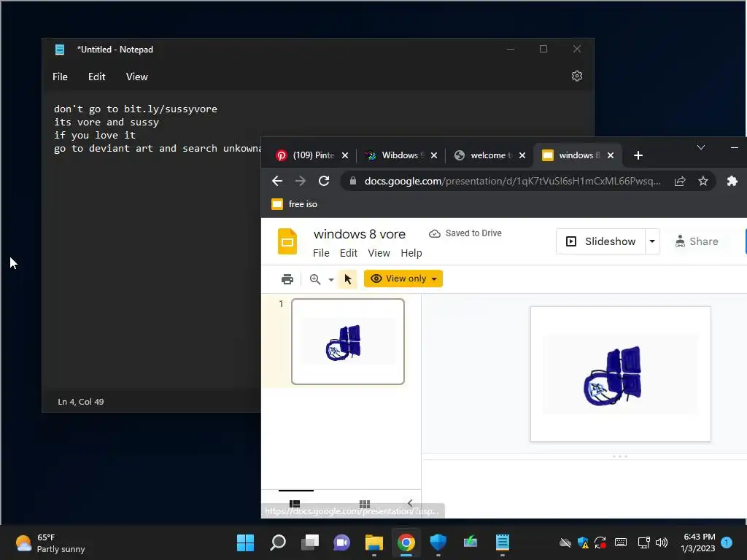Open the Notepad Edit menu
747x560 pixels.
[x=97, y=77]
